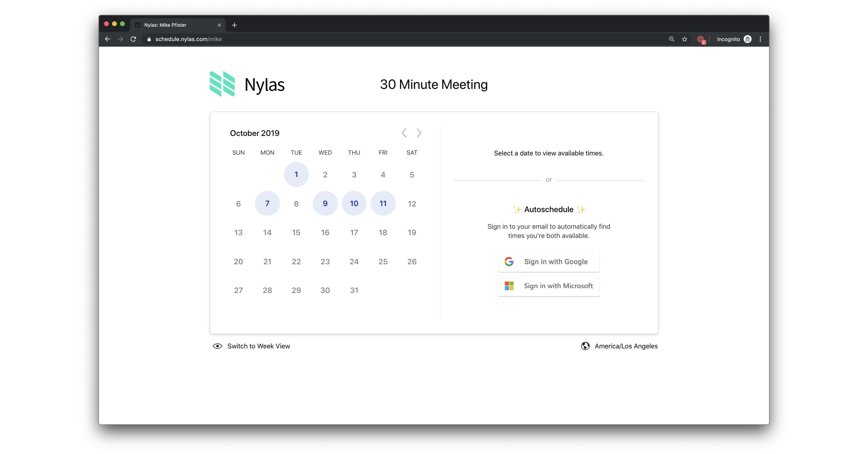Toggle the eye icon beside Switch to Week View
Viewport: 868px width, 454px height.
[x=217, y=346]
